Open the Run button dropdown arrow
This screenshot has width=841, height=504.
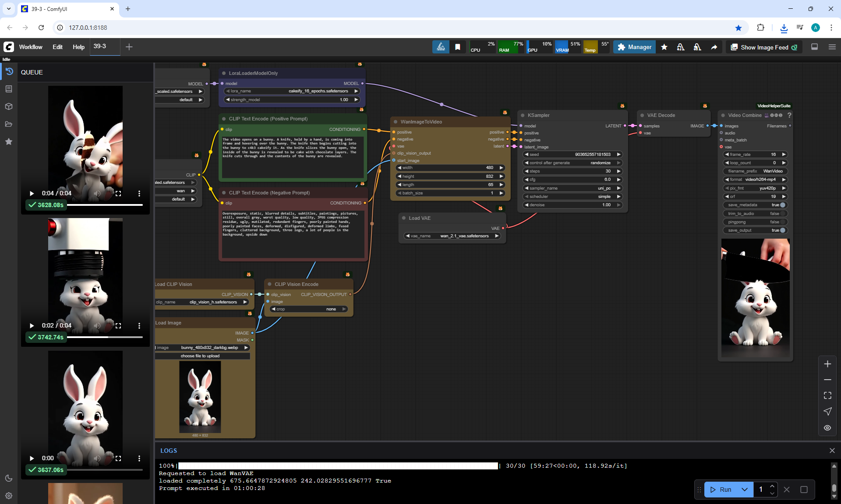[x=745, y=490]
